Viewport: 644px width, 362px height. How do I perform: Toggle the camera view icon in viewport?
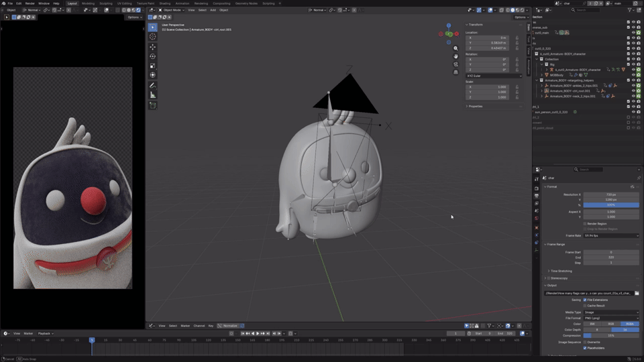click(455, 64)
